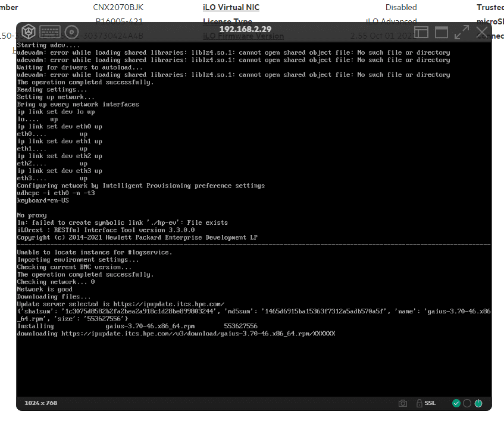Switch console to docked layout view
Image resolution: width=504 pixels, height=427 pixels.
[421, 32]
